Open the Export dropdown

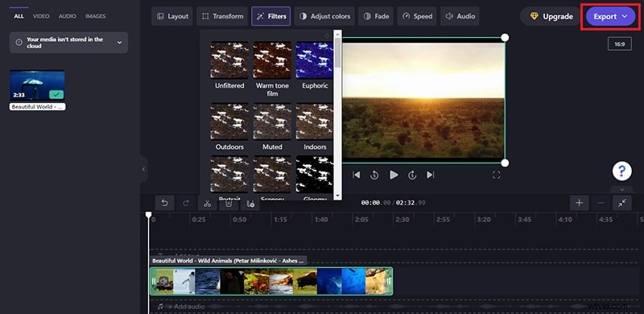point(610,17)
